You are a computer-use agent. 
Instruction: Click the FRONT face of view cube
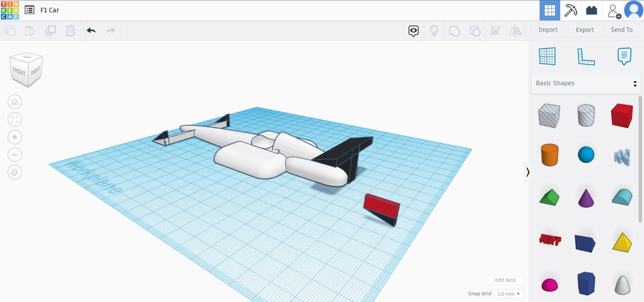(x=19, y=71)
